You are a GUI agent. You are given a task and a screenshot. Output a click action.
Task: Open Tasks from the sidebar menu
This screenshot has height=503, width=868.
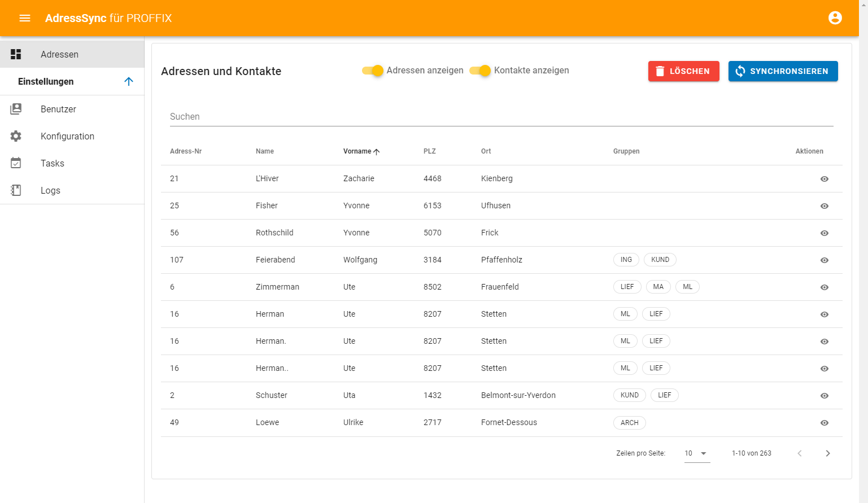point(53,163)
